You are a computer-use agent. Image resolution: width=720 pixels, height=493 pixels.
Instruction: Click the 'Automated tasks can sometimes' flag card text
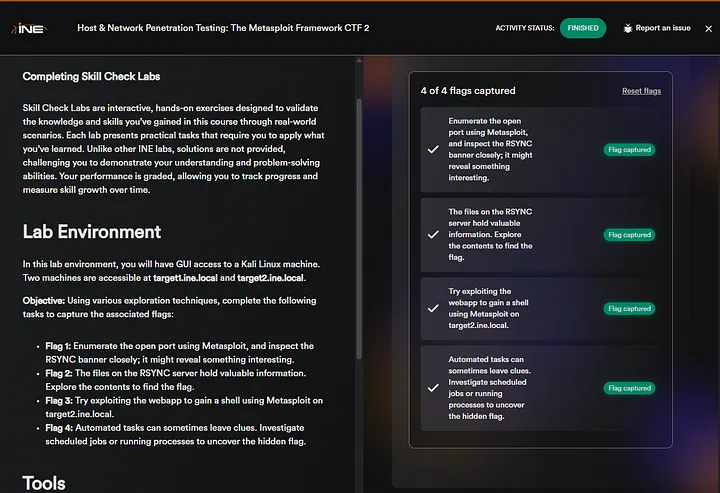point(489,388)
